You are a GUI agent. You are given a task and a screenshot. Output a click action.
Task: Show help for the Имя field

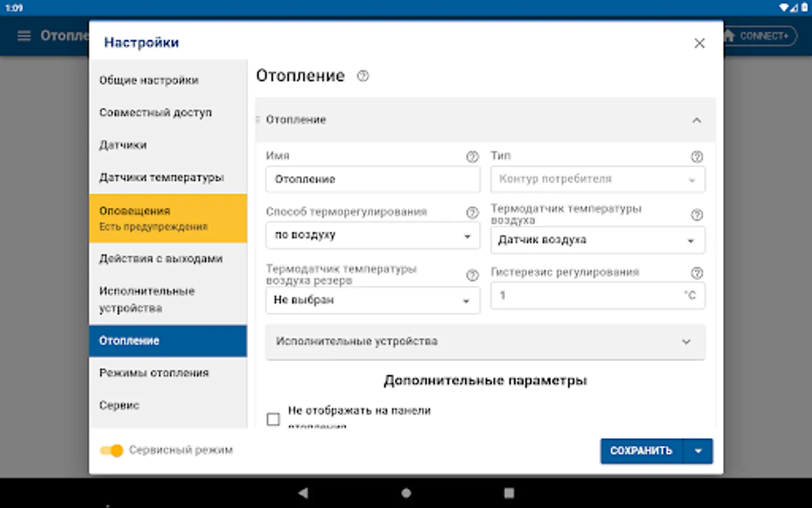472,156
